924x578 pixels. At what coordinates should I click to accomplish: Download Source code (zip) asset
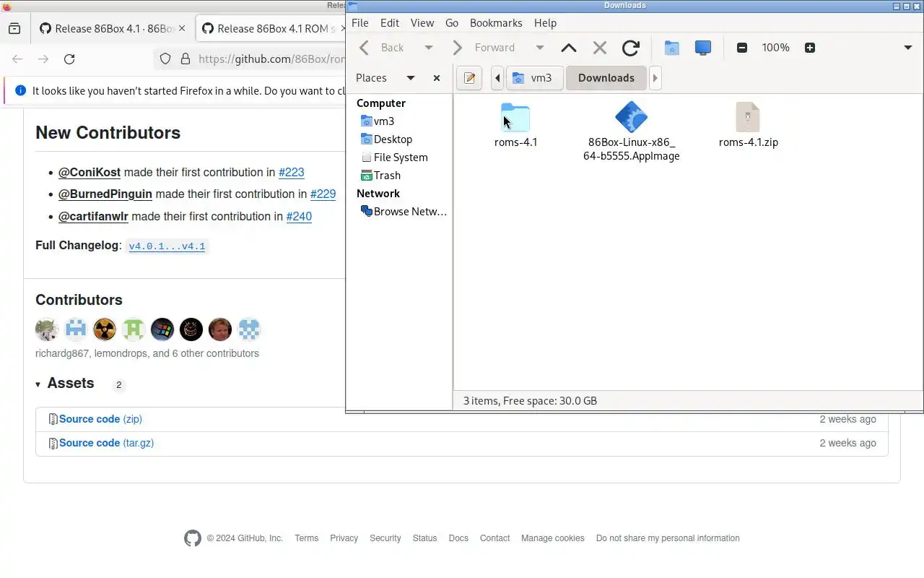tap(100, 419)
